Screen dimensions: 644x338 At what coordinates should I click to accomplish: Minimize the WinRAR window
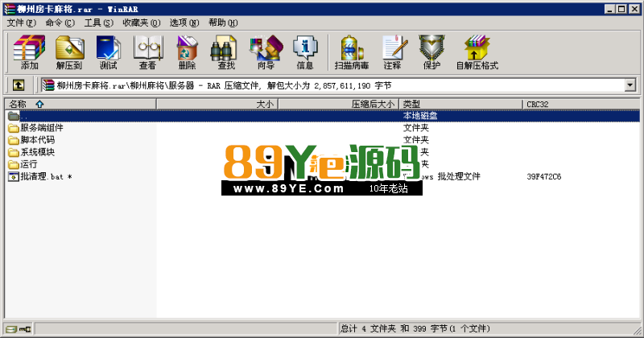tap(610, 9)
